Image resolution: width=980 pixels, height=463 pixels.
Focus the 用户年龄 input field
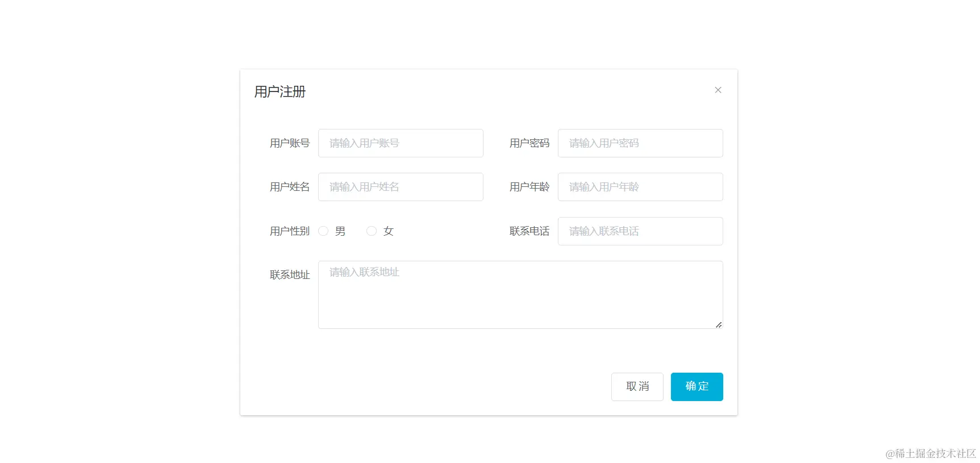[640, 187]
